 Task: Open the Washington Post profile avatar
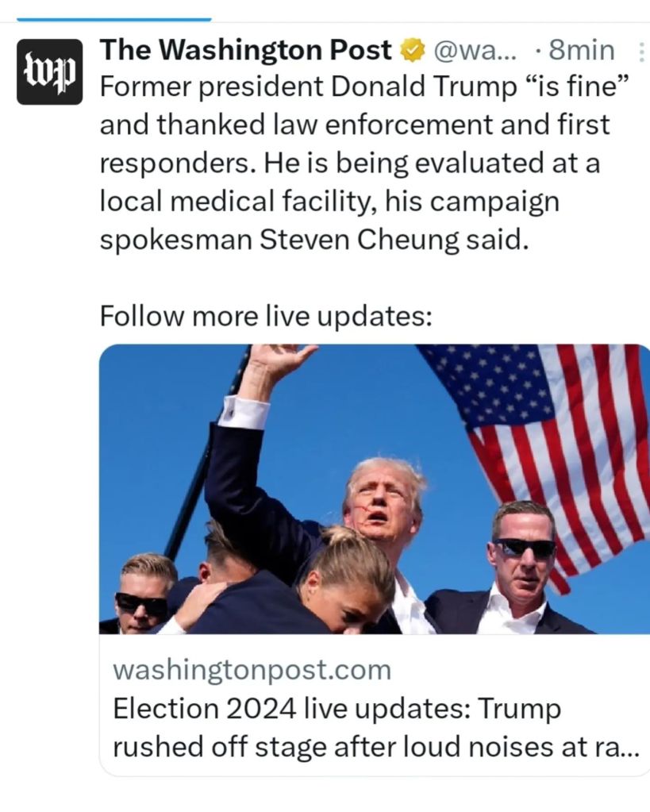pos(50,71)
